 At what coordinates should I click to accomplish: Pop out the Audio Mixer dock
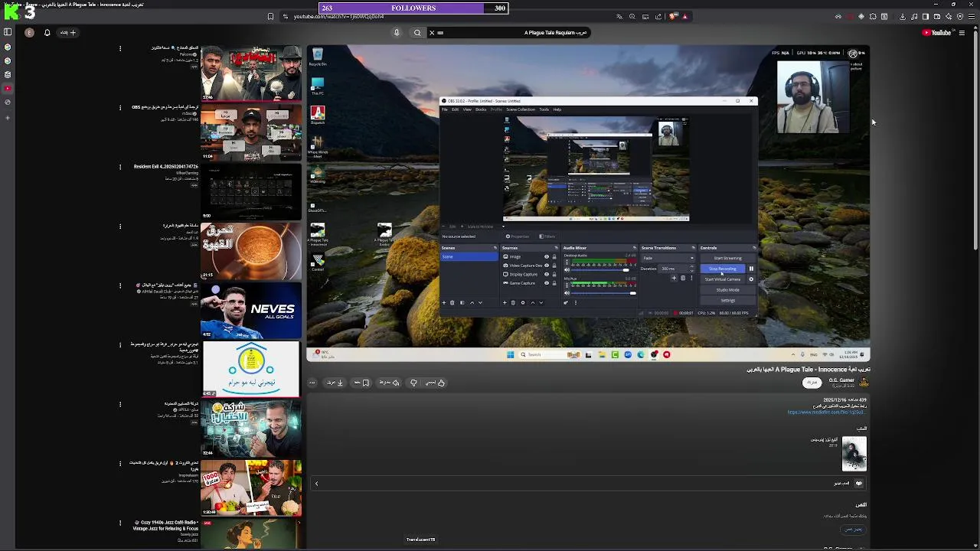coord(635,248)
